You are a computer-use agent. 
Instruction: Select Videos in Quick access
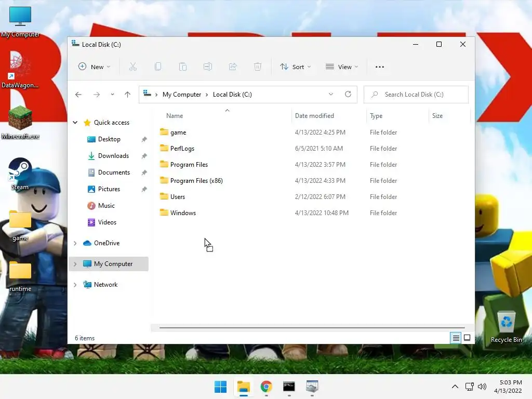[107, 222]
